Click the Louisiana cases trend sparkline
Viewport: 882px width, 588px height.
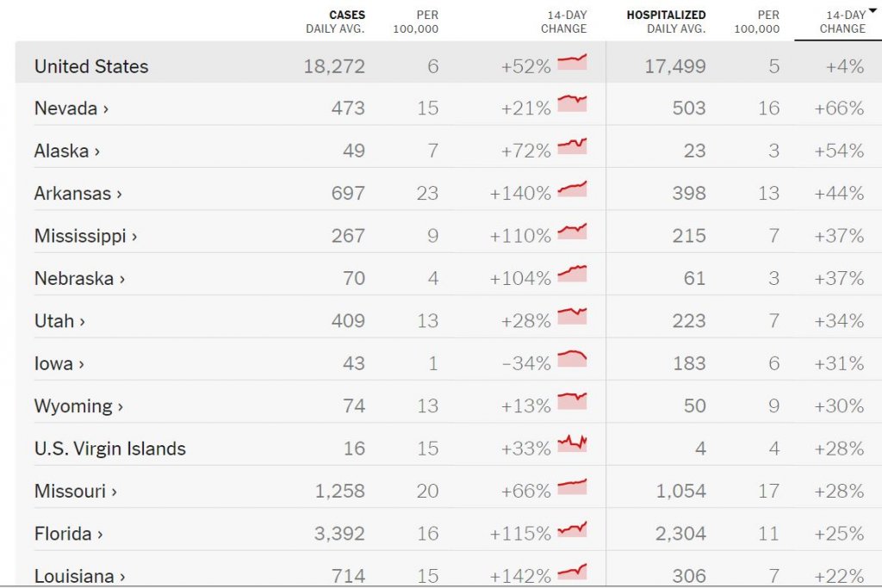pos(572,571)
